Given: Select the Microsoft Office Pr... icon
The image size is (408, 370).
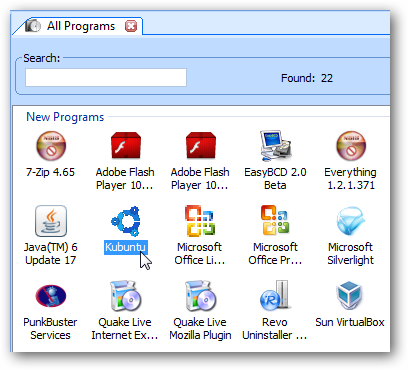Looking at the screenshot, I should (275, 221).
